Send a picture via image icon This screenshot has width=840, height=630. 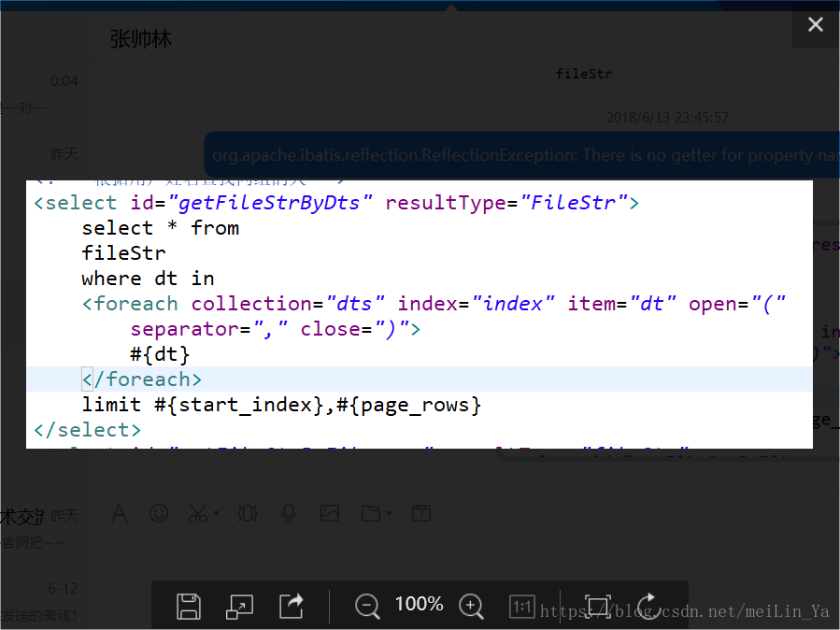[x=330, y=513]
